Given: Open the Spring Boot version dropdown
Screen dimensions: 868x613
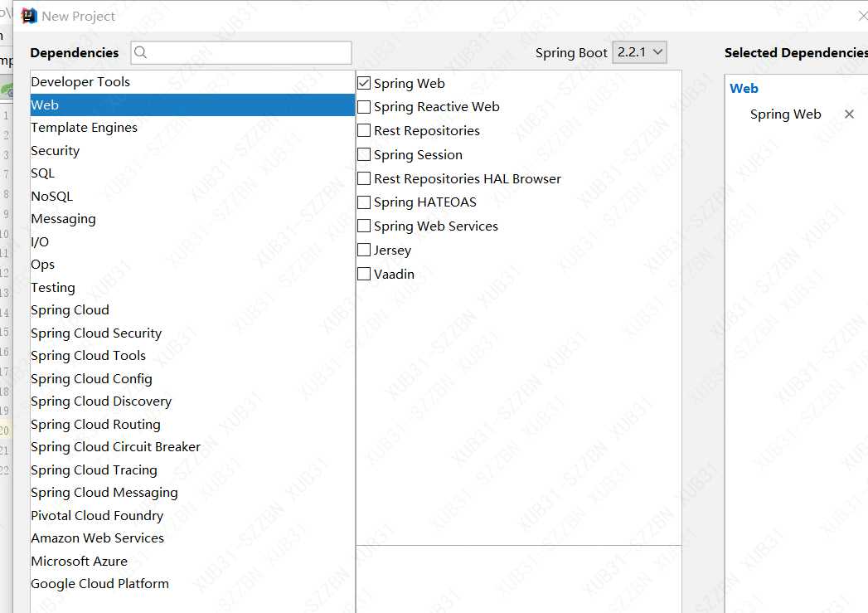Looking at the screenshot, I should tap(639, 52).
